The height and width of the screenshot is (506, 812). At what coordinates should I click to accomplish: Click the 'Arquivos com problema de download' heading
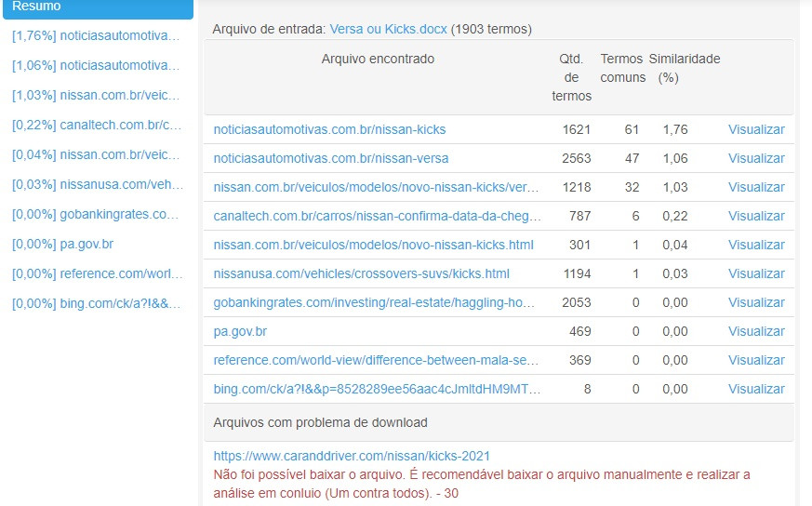click(x=321, y=422)
